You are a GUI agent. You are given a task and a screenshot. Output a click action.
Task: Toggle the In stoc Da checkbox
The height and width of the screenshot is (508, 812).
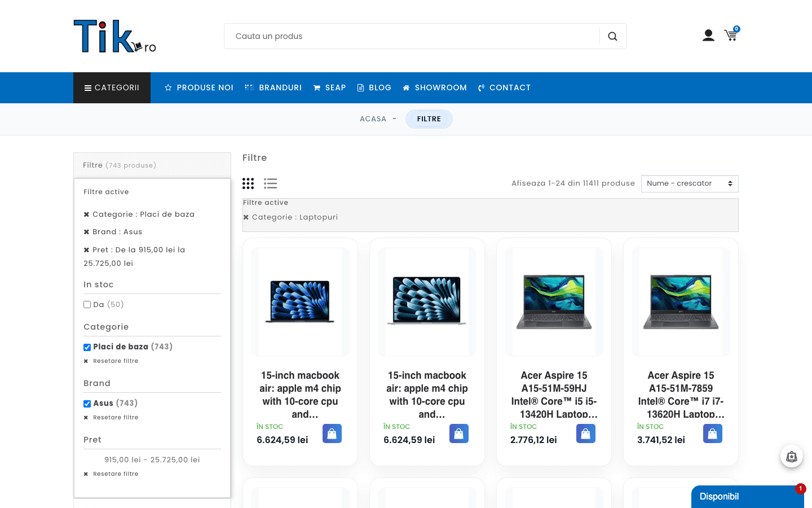(x=87, y=305)
